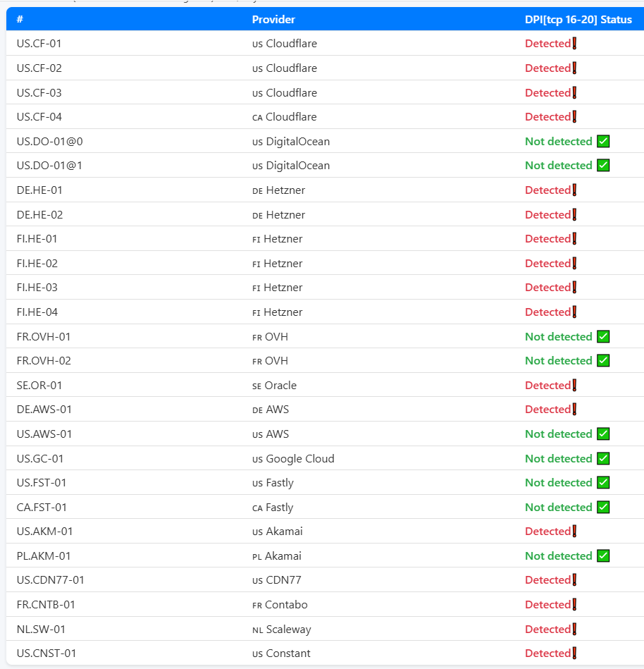
Task: Click the red exclamation icon for US.CNST-01
Action: pos(574,653)
